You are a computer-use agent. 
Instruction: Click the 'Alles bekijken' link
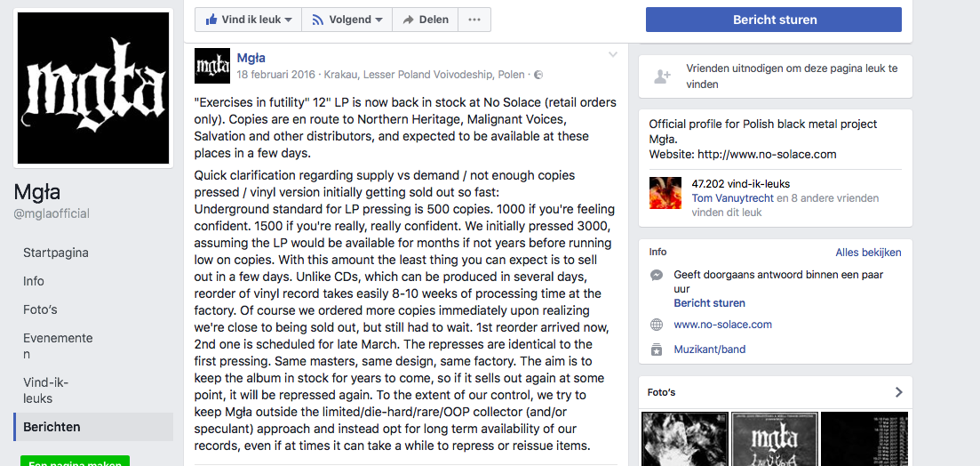868,253
